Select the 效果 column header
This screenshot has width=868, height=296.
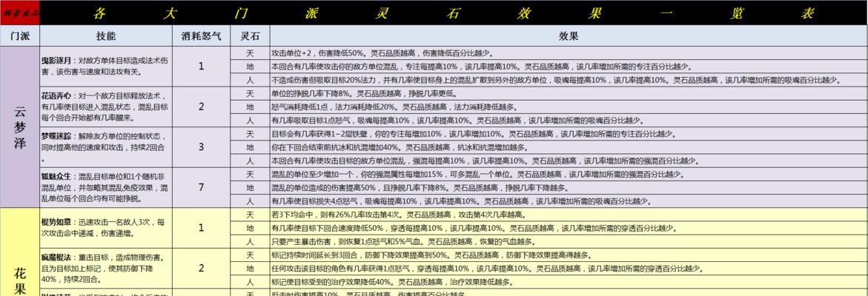tap(569, 36)
